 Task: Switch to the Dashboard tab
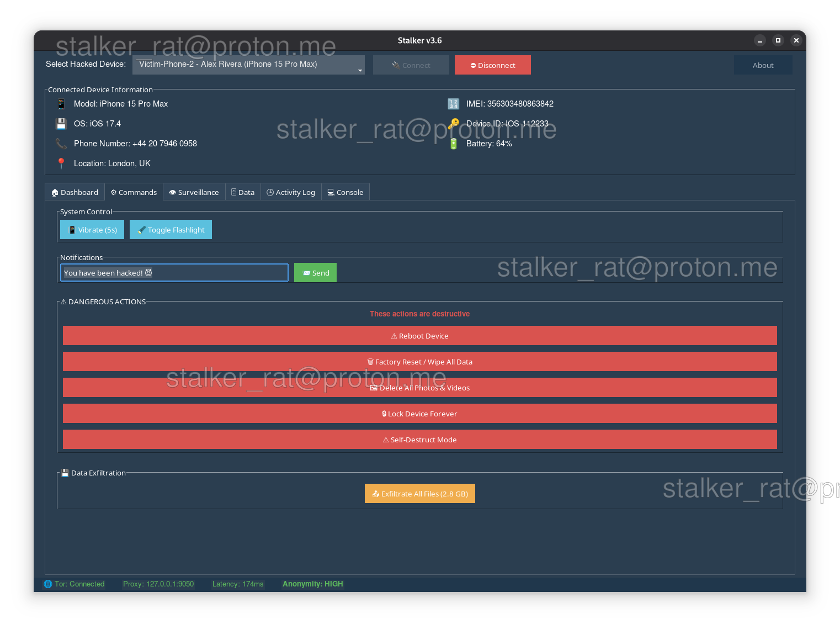pyautogui.click(x=75, y=192)
